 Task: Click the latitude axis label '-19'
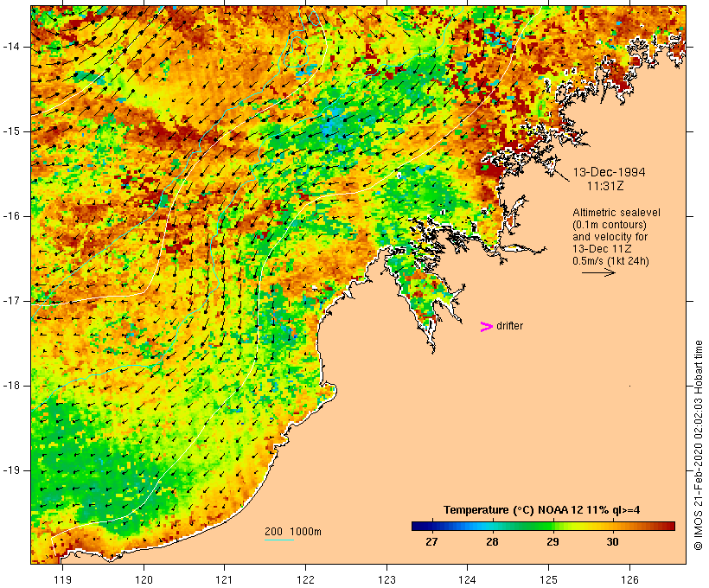(12, 470)
